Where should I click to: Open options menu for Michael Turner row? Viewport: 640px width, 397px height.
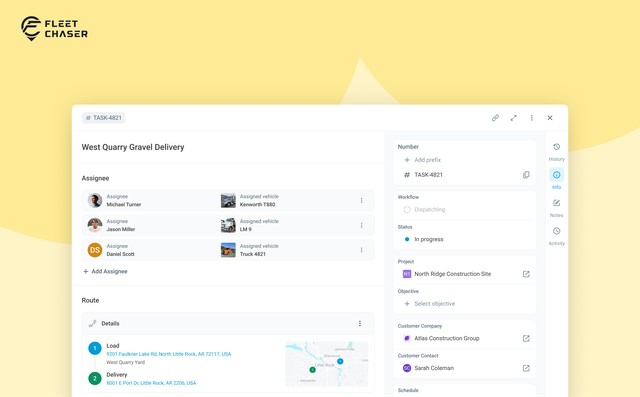pyautogui.click(x=361, y=200)
